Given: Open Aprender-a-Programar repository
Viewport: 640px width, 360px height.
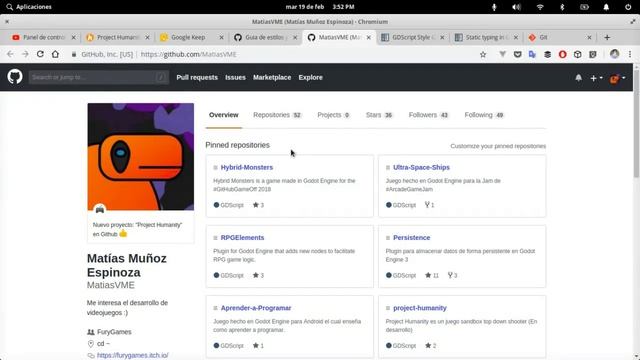Looking at the screenshot, I should 256,308.
